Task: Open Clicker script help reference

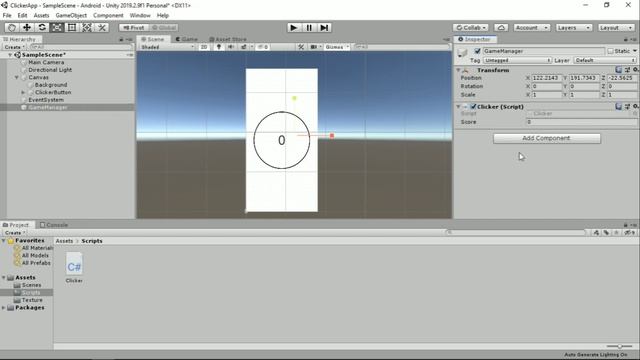Action: tap(619, 107)
